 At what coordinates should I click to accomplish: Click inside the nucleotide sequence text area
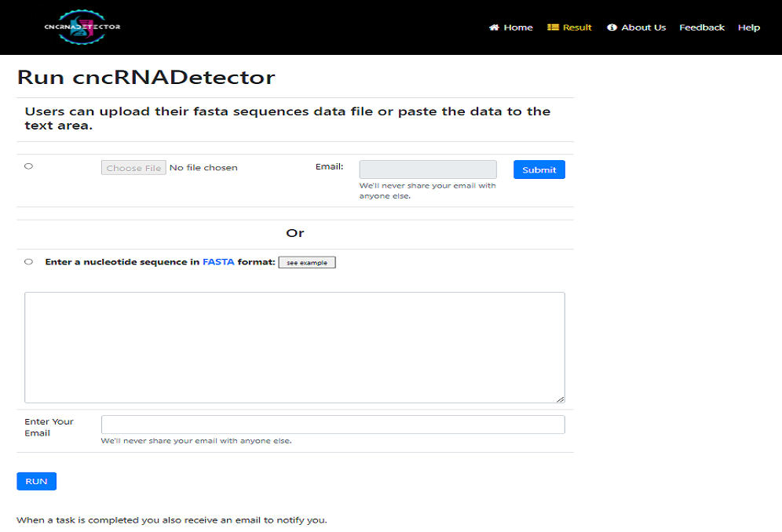[294, 348]
